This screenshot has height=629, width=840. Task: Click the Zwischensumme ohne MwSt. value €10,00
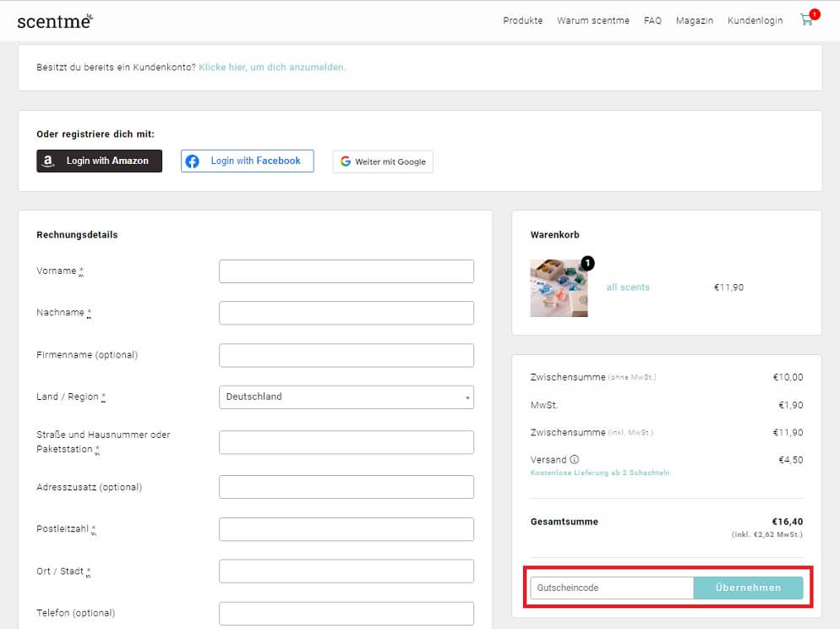[788, 377]
